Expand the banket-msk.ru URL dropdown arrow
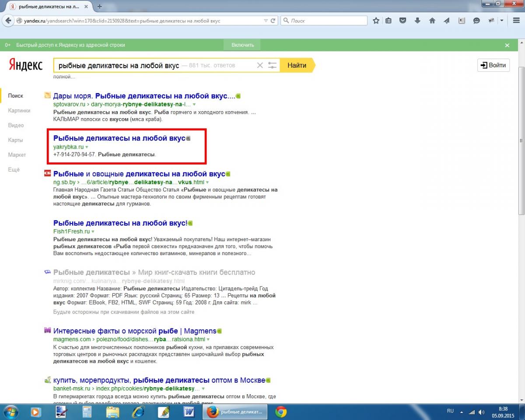 click(203, 388)
